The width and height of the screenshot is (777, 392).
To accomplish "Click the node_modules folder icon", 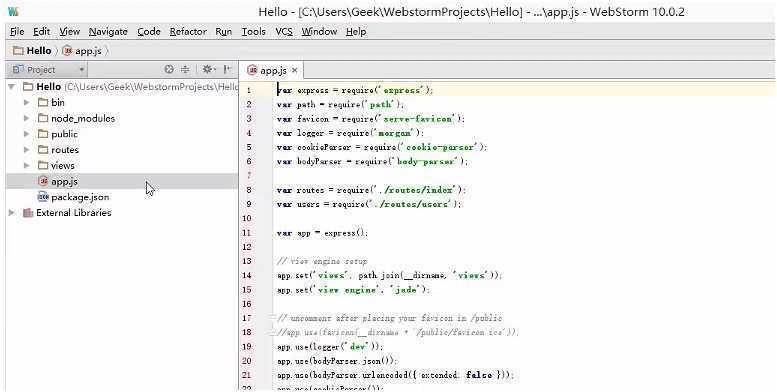I will [x=43, y=118].
